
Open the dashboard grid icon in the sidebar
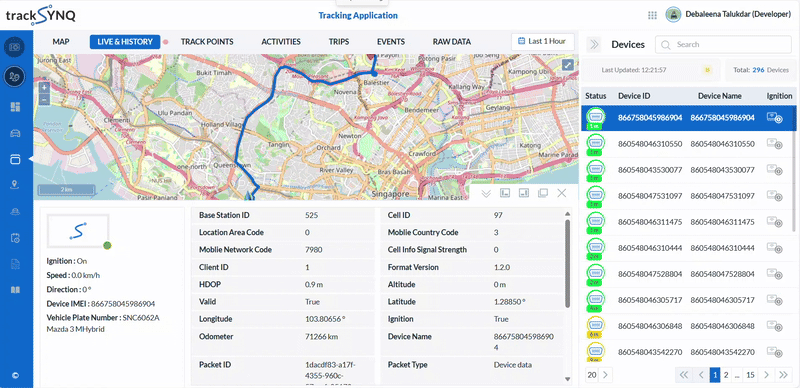click(15, 107)
